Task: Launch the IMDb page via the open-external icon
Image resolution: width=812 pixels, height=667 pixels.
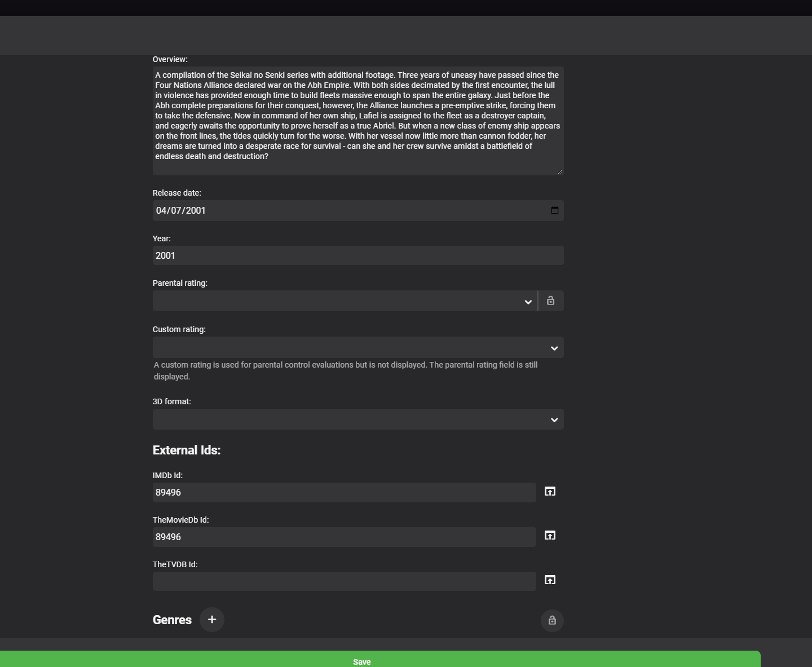Action: coord(550,491)
